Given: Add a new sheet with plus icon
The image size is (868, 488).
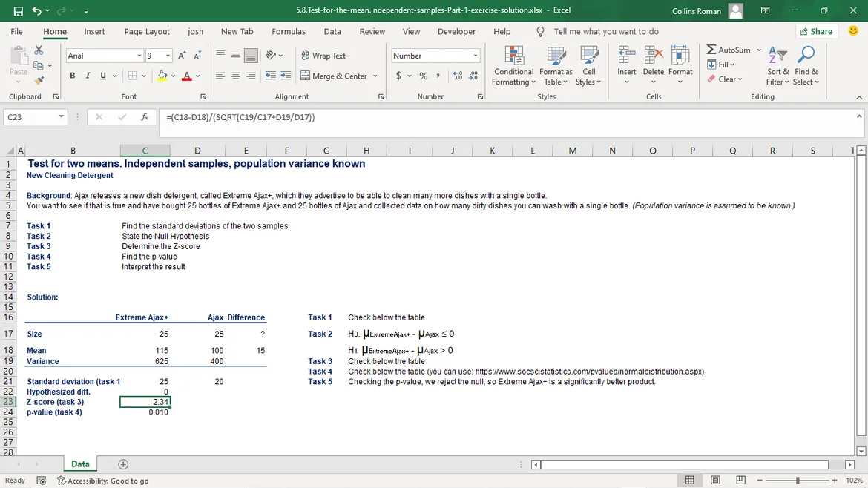Looking at the screenshot, I should click(x=123, y=464).
